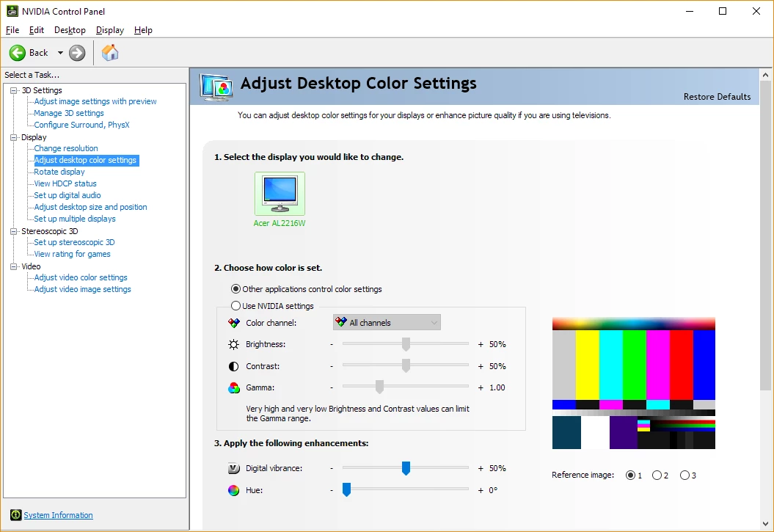
Task: Click Restore Defaults link
Action: coord(717,97)
